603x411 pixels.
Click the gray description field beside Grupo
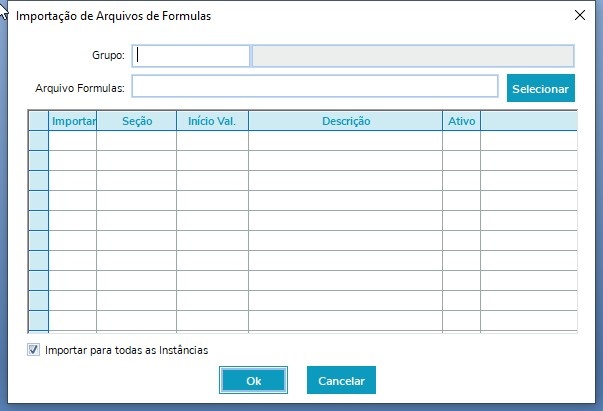[412, 55]
